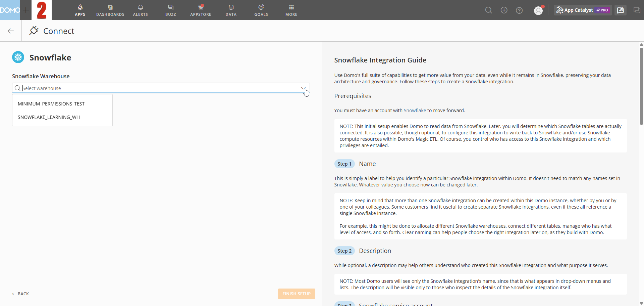Screen dimensions: 644x306
Task: Open the red number 2 company logo
Action: point(42,10)
